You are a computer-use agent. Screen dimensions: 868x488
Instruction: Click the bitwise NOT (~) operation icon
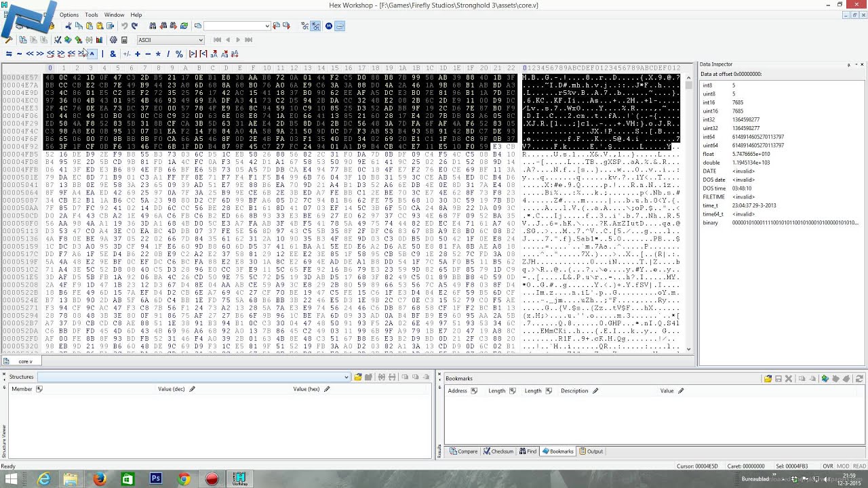[x=19, y=54]
